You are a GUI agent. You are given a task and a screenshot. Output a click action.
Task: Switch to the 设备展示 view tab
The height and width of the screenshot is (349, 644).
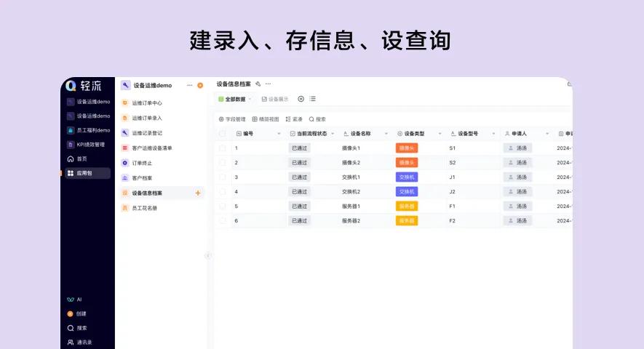click(275, 99)
